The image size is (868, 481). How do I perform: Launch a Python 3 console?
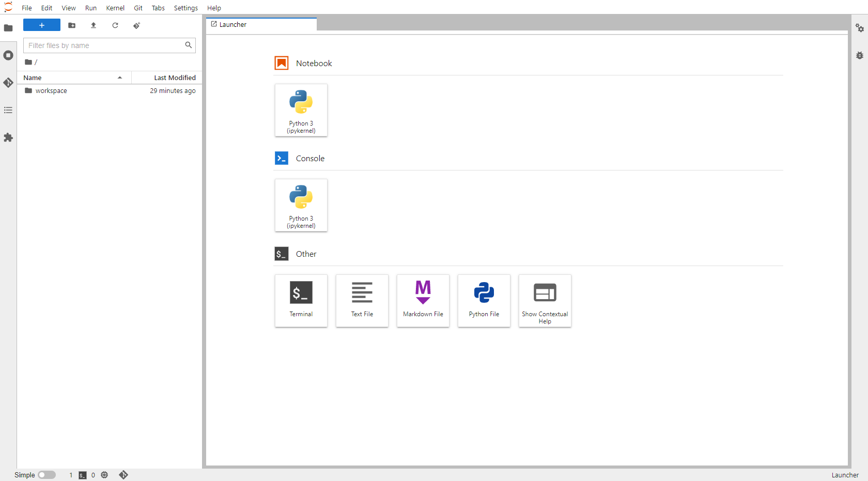(x=301, y=205)
